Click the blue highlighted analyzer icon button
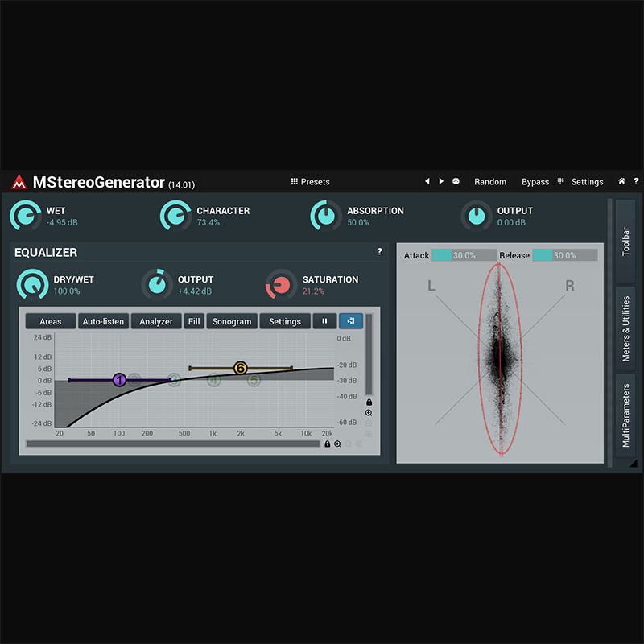This screenshot has width=644, height=644. tap(351, 321)
